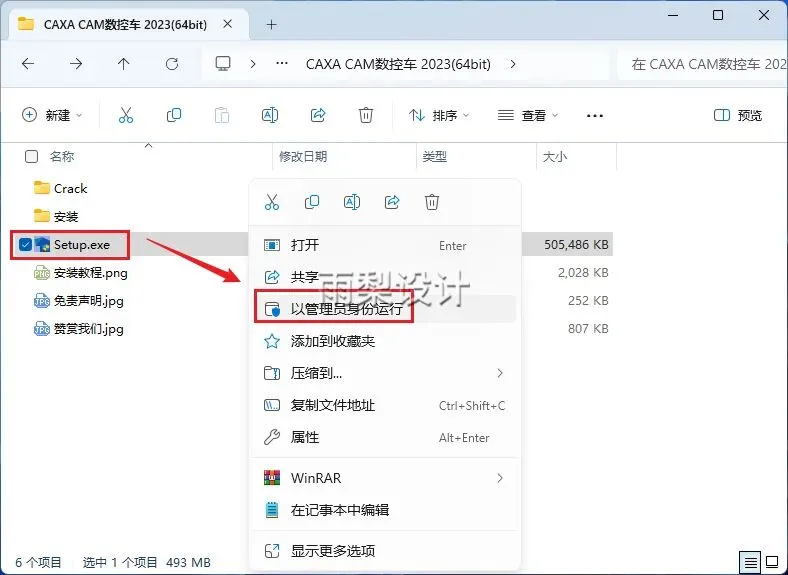The width and height of the screenshot is (788, 575).
Task: Go up one folder level
Action: [124, 64]
